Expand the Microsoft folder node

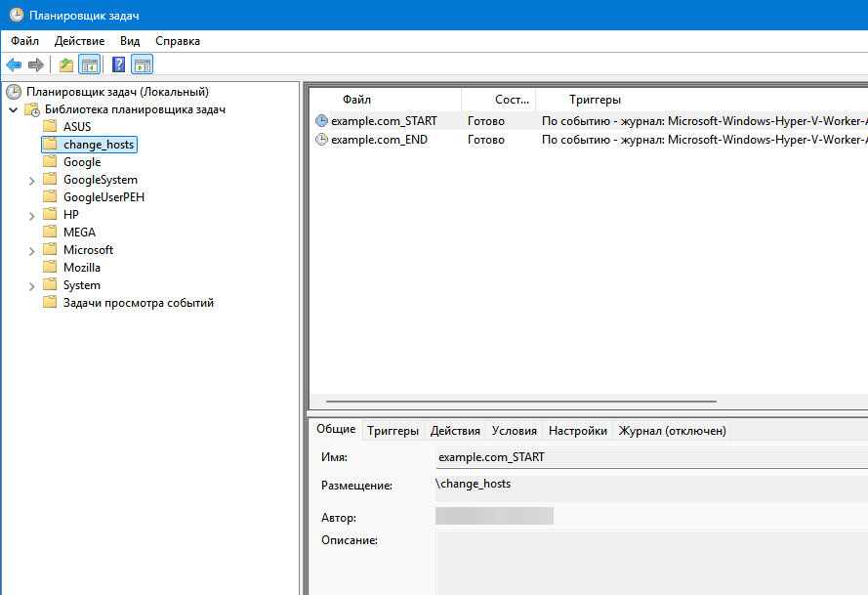[x=32, y=250]
